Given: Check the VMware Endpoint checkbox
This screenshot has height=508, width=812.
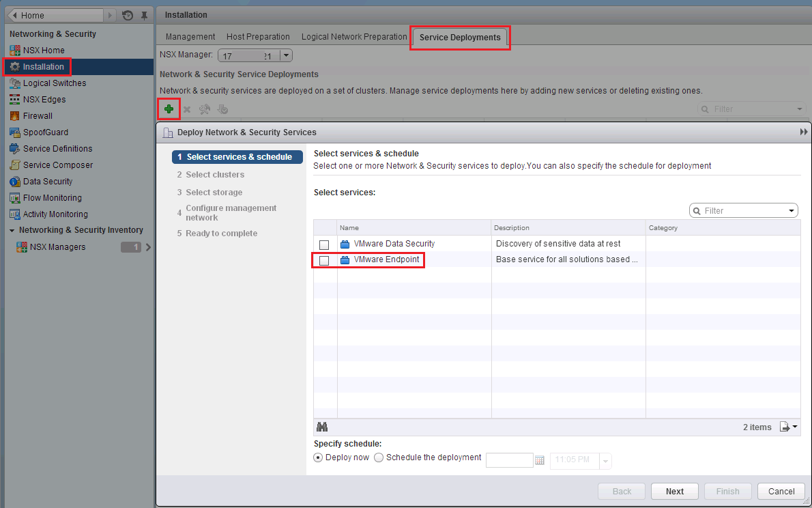Looking at the screenshot, I should click(x=324, y=260).
